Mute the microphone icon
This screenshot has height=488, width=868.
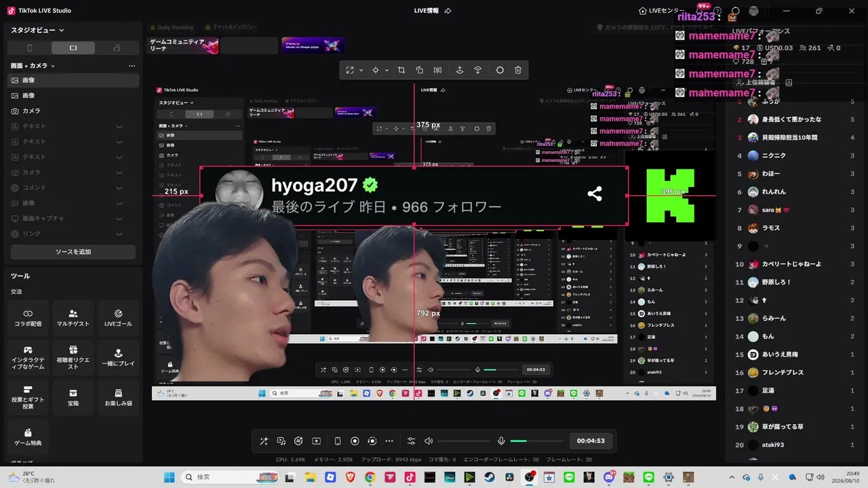(x=501, y=441)
